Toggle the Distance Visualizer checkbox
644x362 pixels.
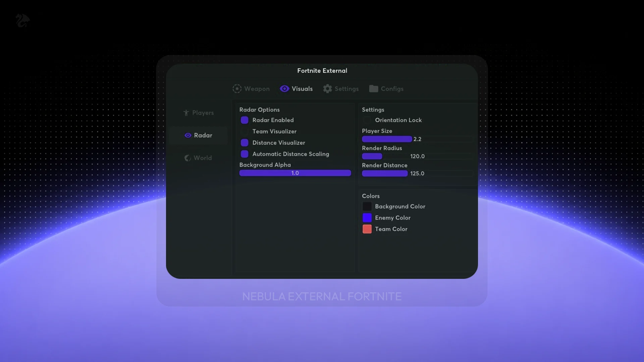click(x=245, y=142)
